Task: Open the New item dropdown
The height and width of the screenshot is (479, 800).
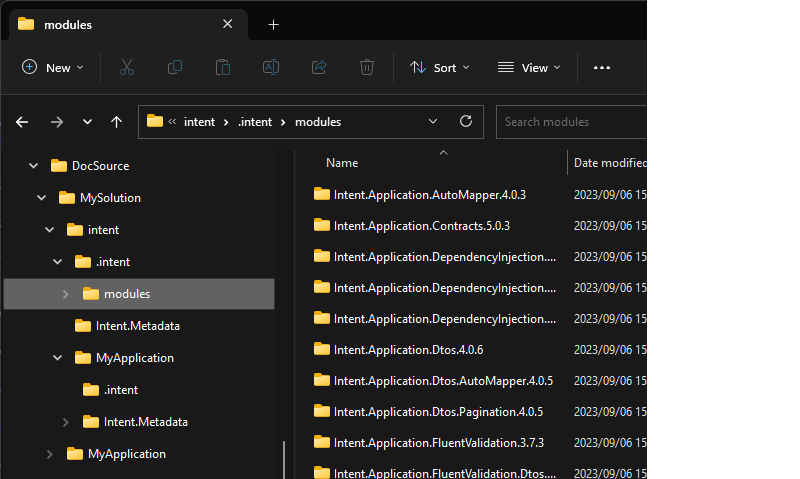Action: click(x=53, y=67)
